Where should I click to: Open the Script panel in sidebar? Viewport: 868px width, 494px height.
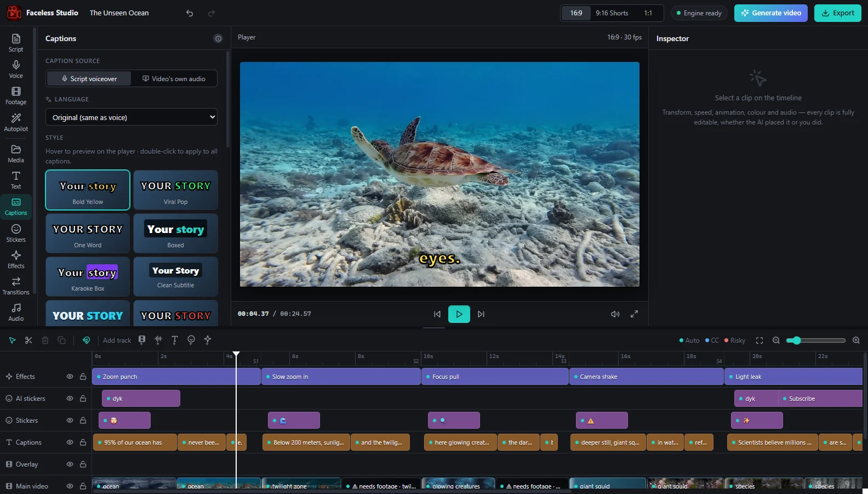click(16, 43)
